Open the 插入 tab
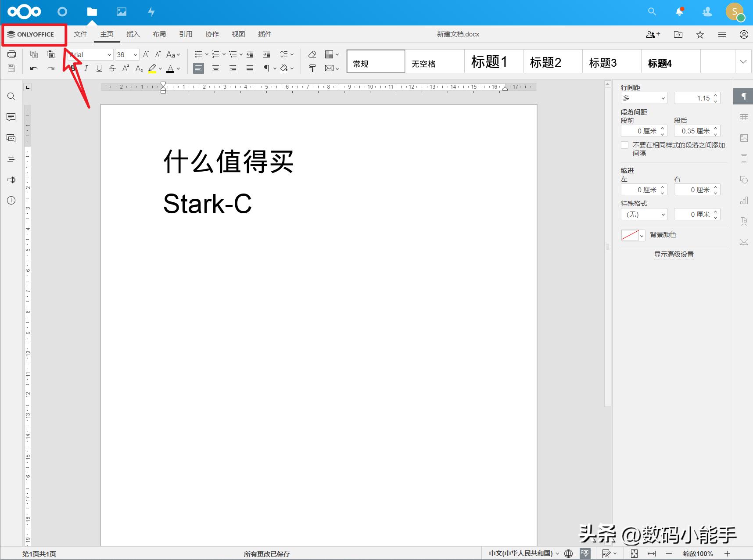The width and height of the screenshot is (753, 560). pos(133,34)
